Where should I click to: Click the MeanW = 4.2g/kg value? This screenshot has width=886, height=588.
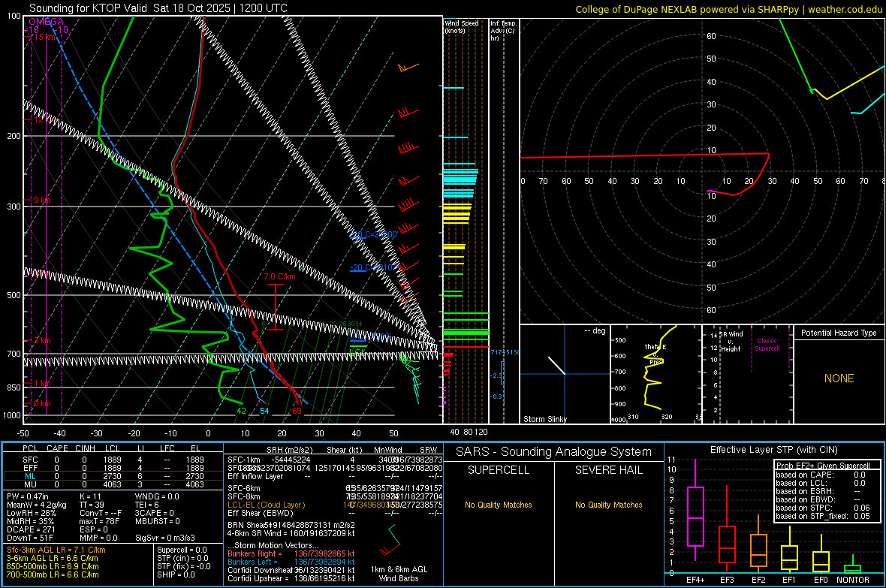coord(37,505)
